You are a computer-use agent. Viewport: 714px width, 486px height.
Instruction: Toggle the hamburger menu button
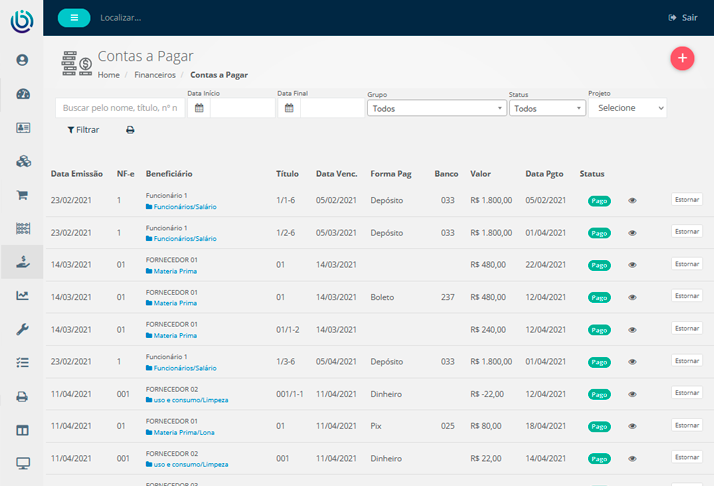pyautogui.click(x=74, y=17)
